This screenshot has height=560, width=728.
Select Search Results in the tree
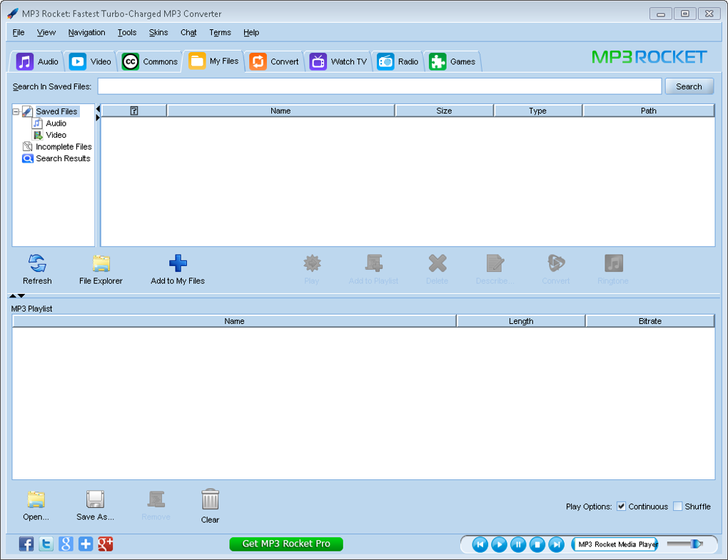[x=56, y=158]
